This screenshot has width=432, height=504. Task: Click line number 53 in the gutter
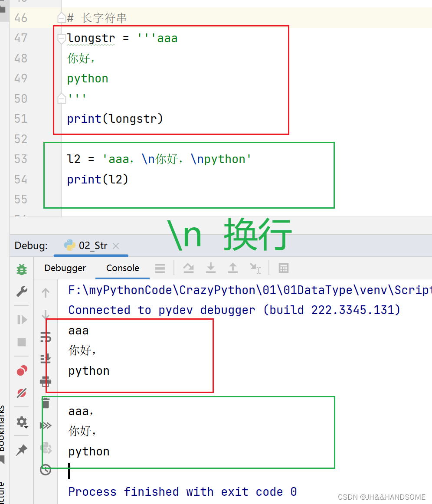click(x=21, y=159)
